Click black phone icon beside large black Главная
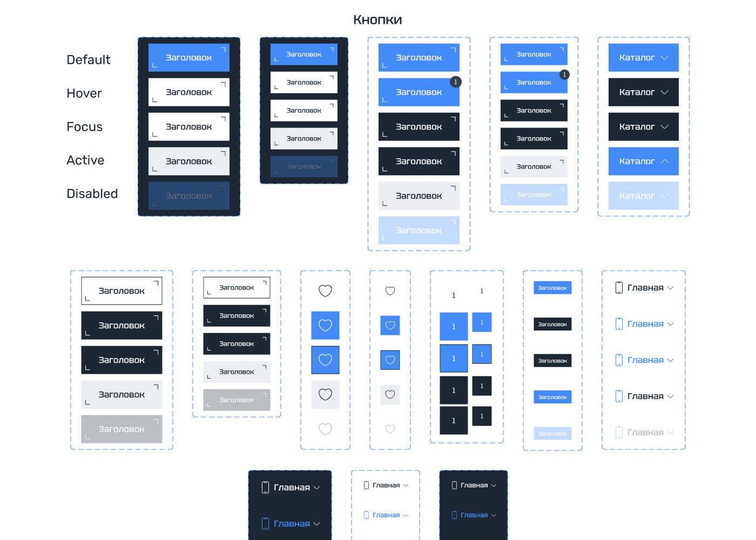The image size is (756, 540). [619, 288]
